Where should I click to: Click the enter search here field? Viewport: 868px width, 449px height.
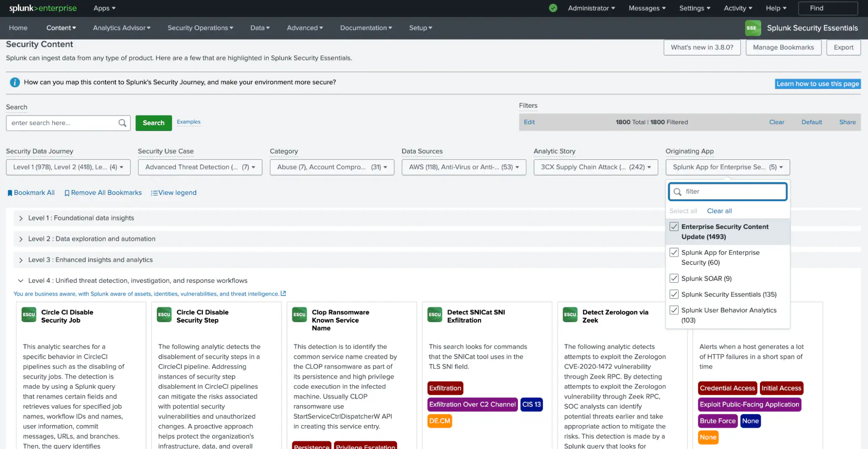[x=68, y=123]
